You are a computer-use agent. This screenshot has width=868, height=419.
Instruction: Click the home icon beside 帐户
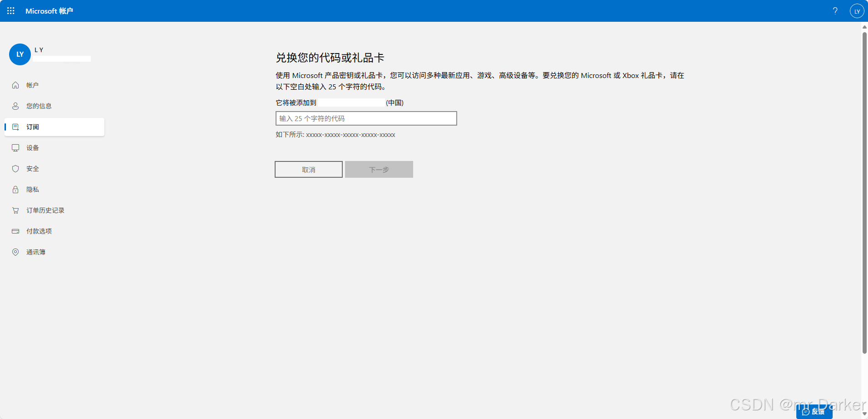click(x=15, y=85)
